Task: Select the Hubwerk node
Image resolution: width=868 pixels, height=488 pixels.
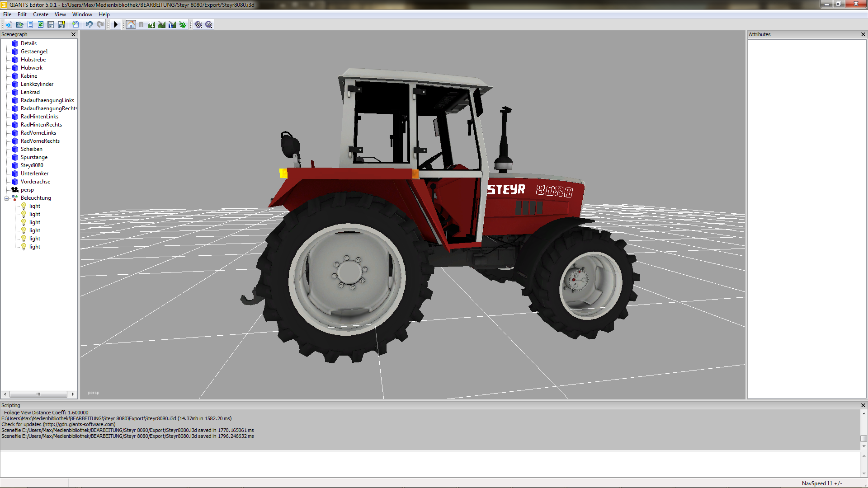Action: point(32,68)
